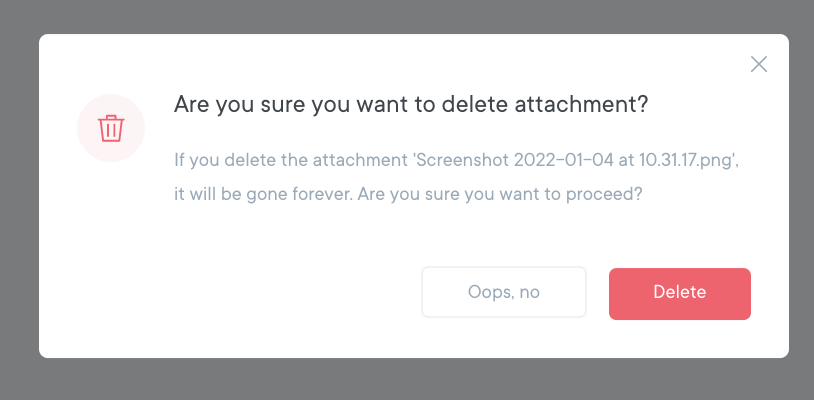Click the red trash can icon
The height and width of the screenshot is (400, 814).
tap(111, 128)
